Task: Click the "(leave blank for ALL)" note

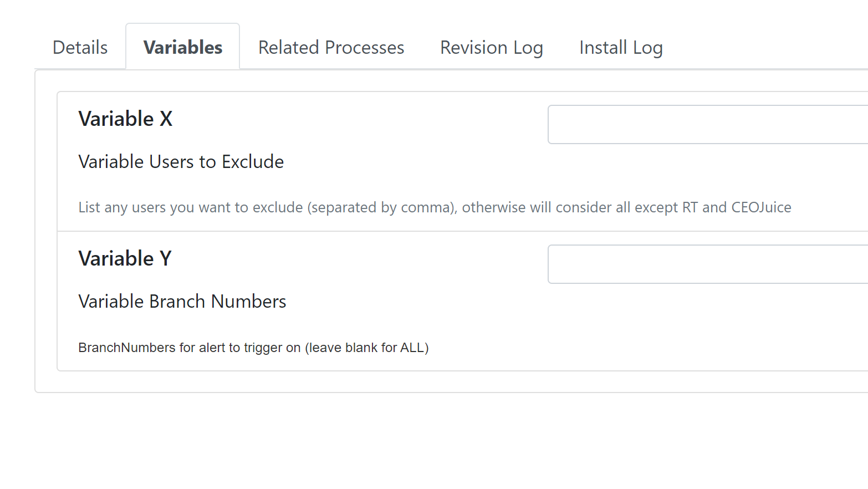Action: point(367,348)
